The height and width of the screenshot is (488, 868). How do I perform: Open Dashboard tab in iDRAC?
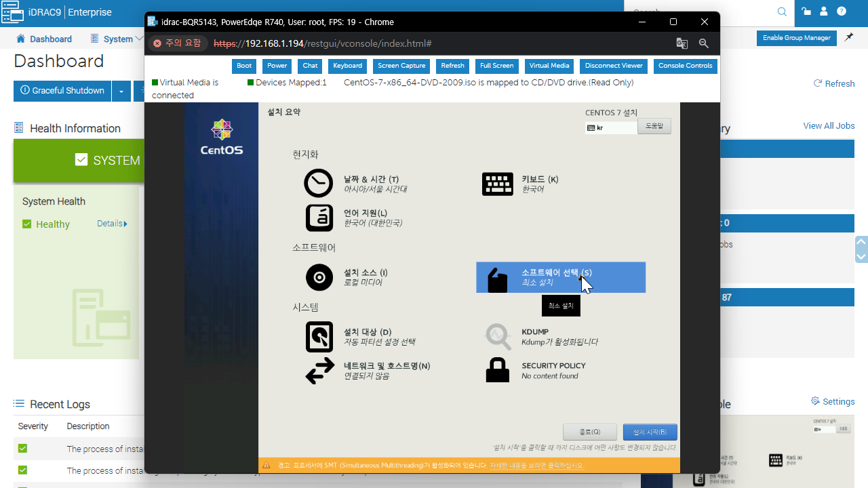click(44, 39)
